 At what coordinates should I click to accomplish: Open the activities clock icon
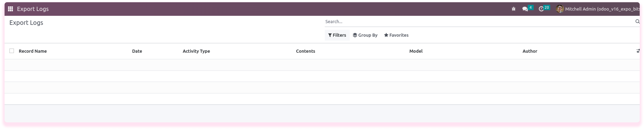[541, 9]
